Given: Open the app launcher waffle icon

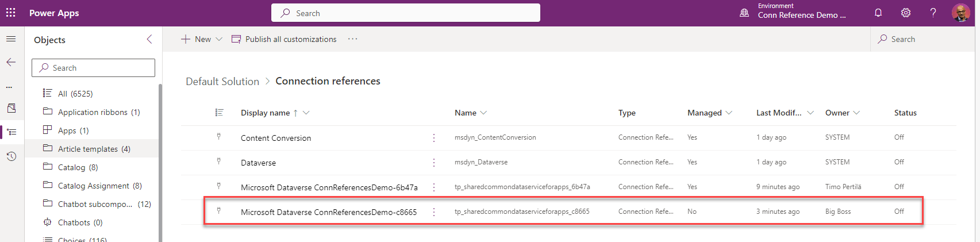Looking at the screenshot, I should 11,13.
